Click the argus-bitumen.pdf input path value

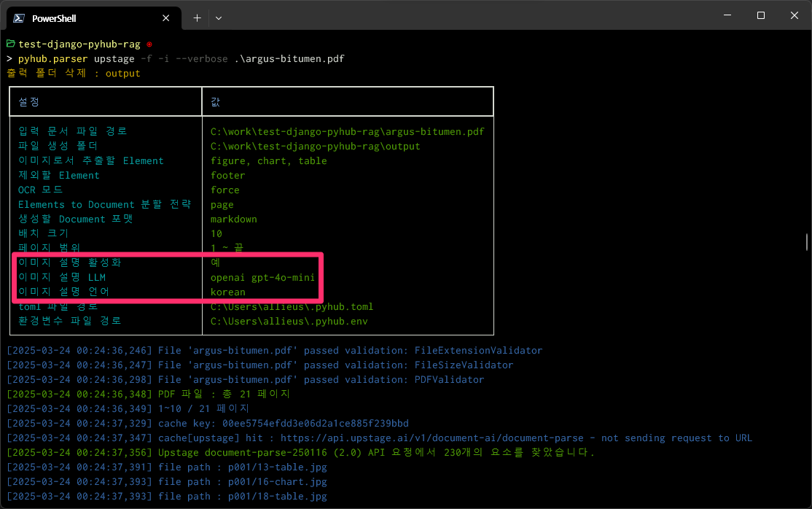347,132
